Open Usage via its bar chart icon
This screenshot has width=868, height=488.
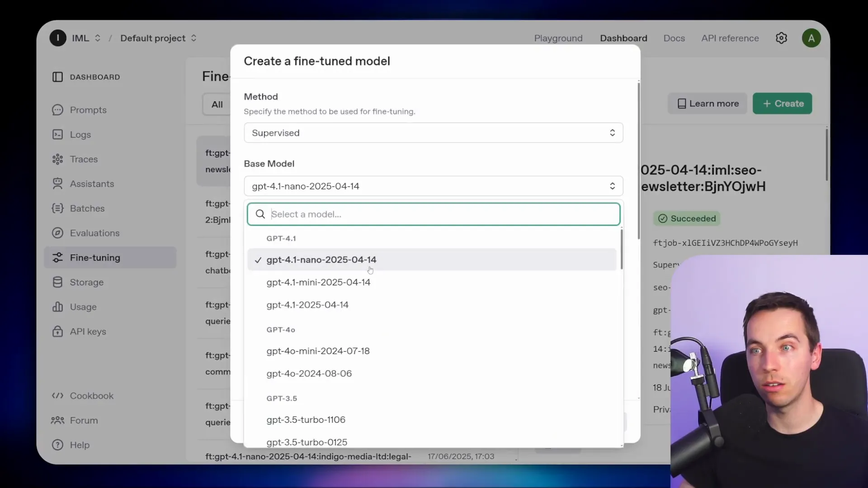click(x=57, y=307)
